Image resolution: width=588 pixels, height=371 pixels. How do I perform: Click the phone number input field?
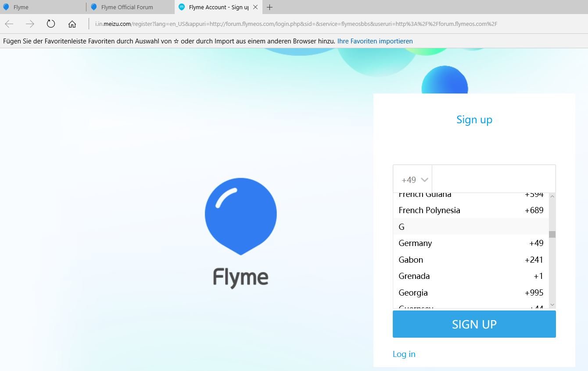(x=494, y=179)
